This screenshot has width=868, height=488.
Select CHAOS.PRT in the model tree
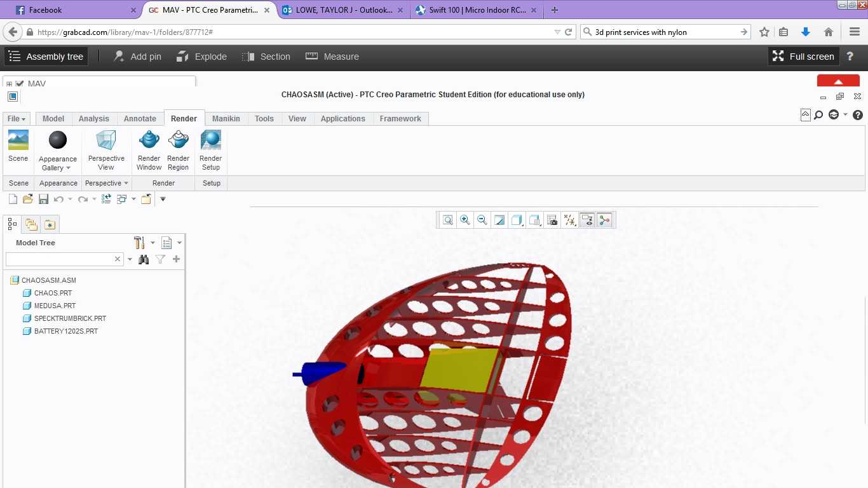tap(53, 293)
